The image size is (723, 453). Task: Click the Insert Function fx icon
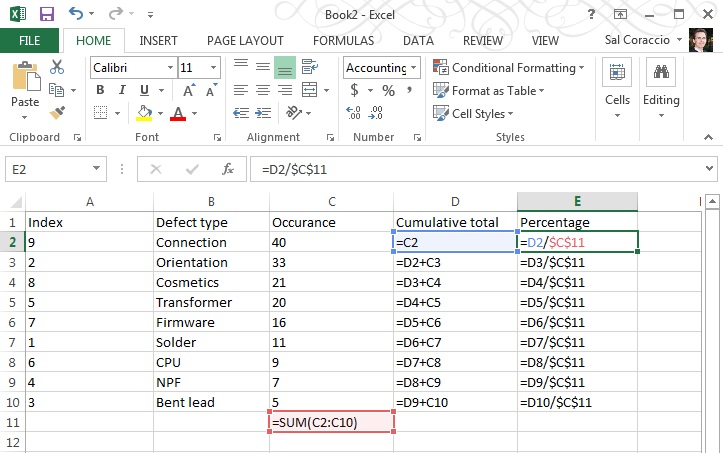pos(227,169)
